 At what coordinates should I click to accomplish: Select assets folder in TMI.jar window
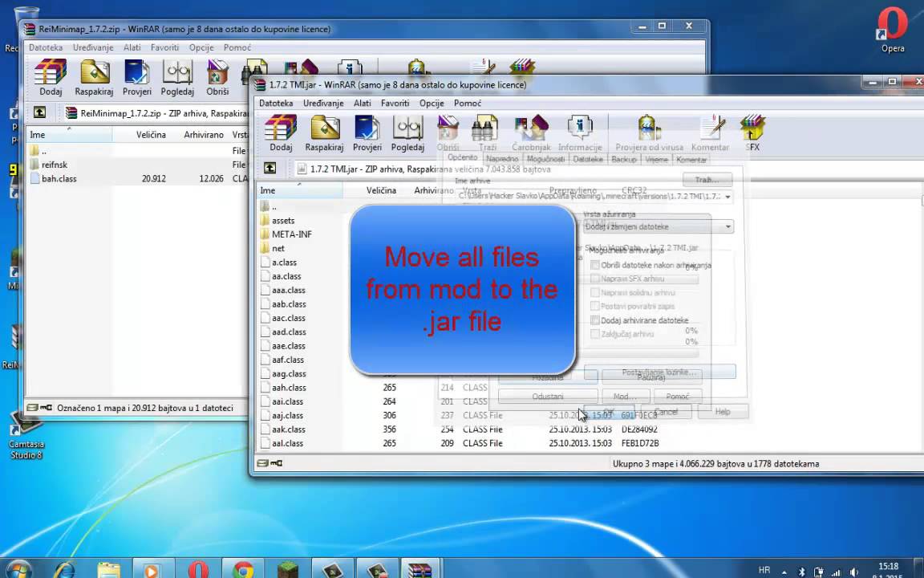click(x=283, y=221)
